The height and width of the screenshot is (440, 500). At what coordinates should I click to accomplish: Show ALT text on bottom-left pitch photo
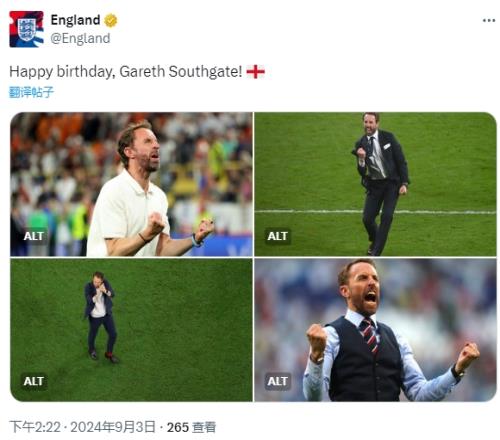(34, 381)
